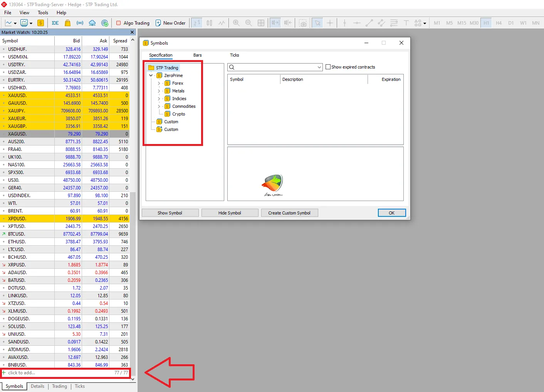Switch chart to candlesticks view
Image resolution: width=544 pixels, height=392 pixels.
pyautogui.click(x=209, y=23)
